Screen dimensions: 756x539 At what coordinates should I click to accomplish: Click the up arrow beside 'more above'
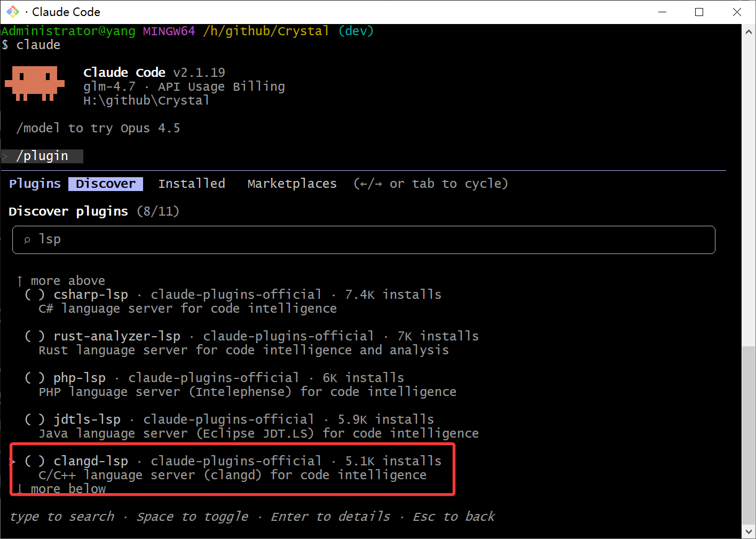(x=20, y=281)
